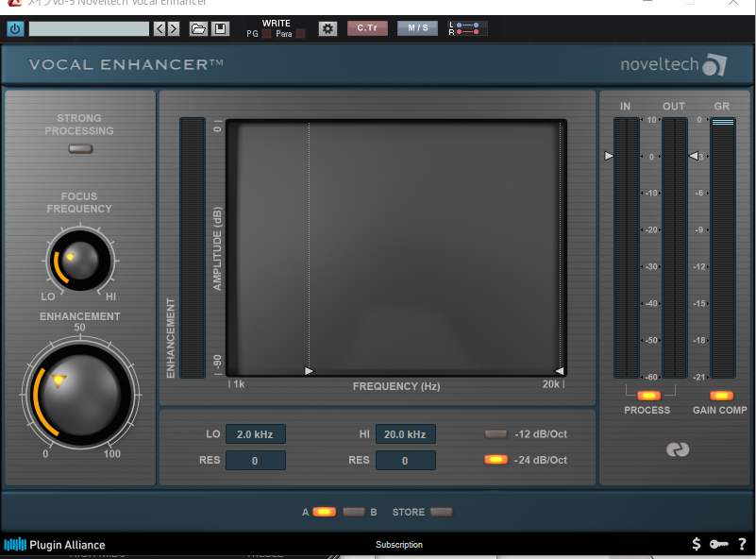Click the C.Tr button
The image size is (756, 559).
[x=367, y=28]
